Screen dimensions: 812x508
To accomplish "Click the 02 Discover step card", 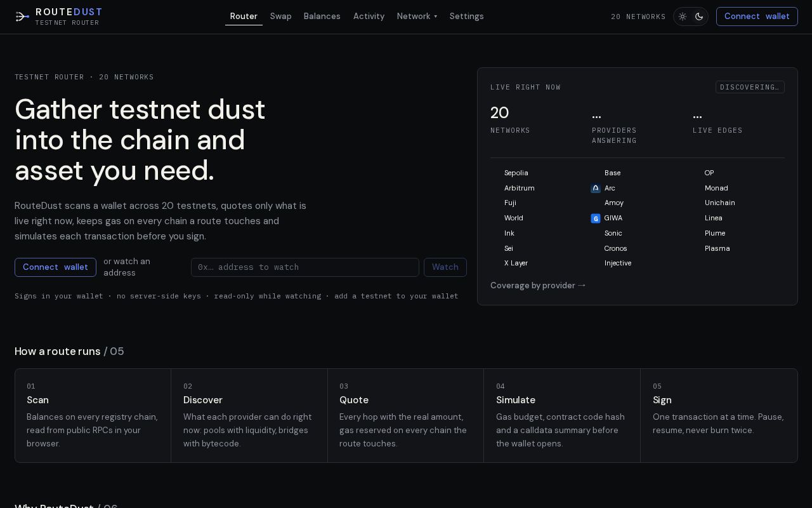I will point(249,415).
